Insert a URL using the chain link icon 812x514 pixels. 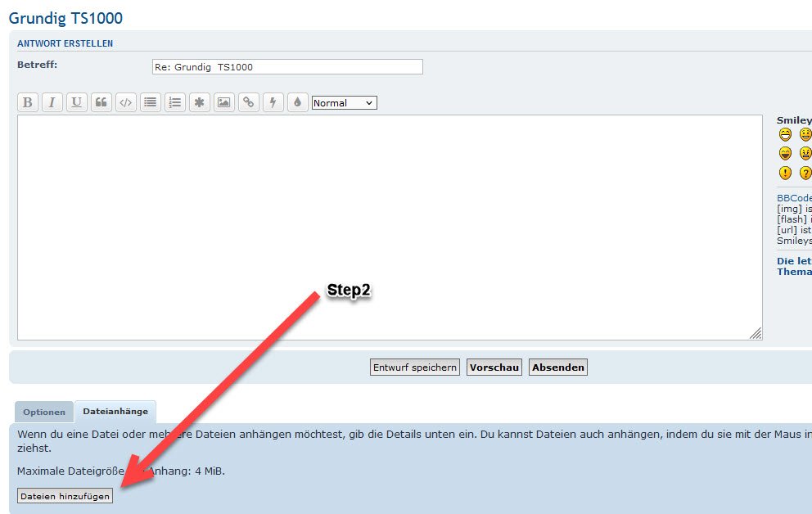pyautogui.click(x=249, y=102)
